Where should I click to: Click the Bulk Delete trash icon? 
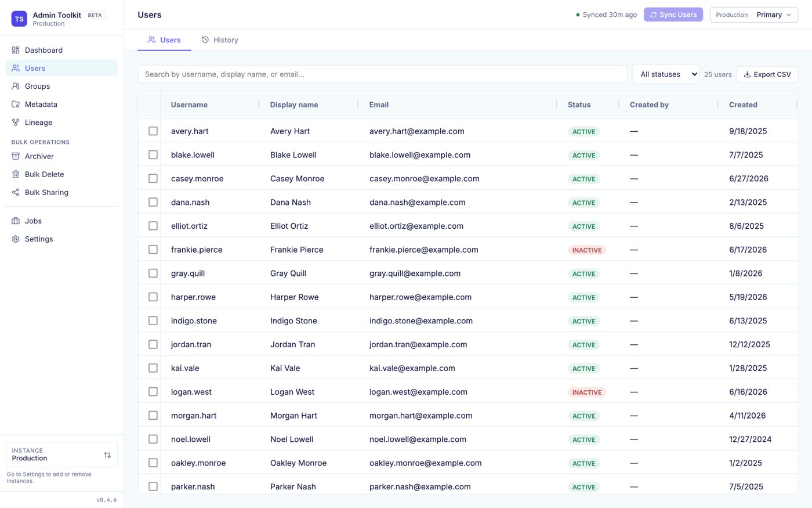16,174
